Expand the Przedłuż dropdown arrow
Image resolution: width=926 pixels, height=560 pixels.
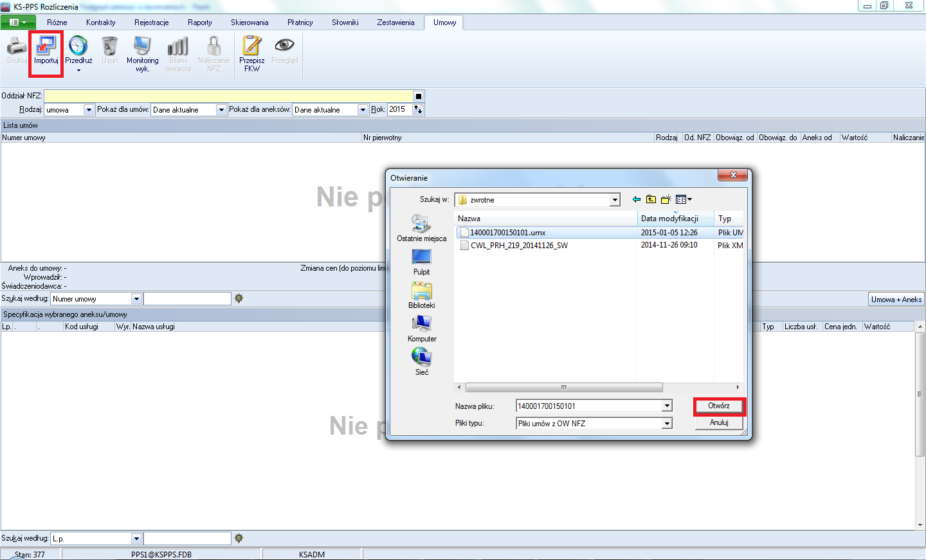coord(78,70)
